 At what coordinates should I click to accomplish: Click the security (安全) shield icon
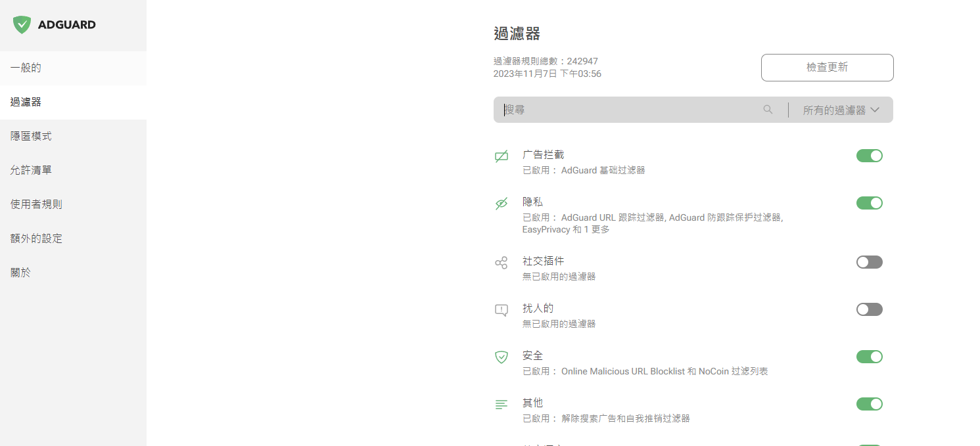click(502, 357)
